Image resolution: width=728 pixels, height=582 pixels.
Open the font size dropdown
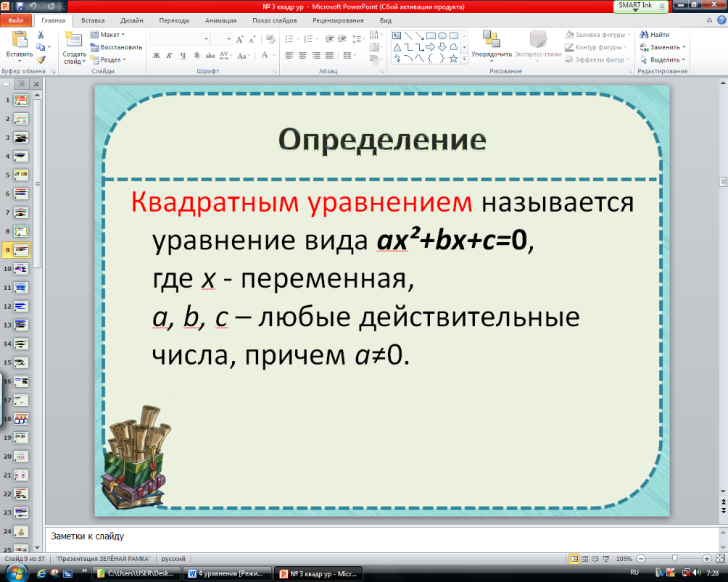coord(228,39)
